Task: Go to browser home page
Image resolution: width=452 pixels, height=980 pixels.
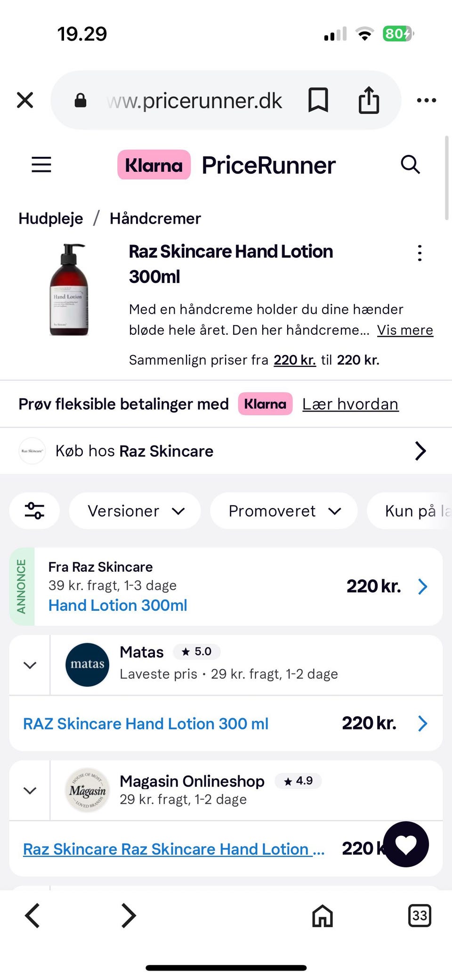Action: [x=323, y=916]
